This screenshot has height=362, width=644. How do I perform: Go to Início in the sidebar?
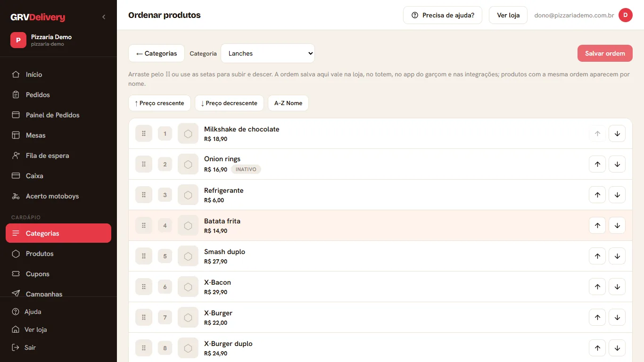pyautogui.click(x=58, y=74)
